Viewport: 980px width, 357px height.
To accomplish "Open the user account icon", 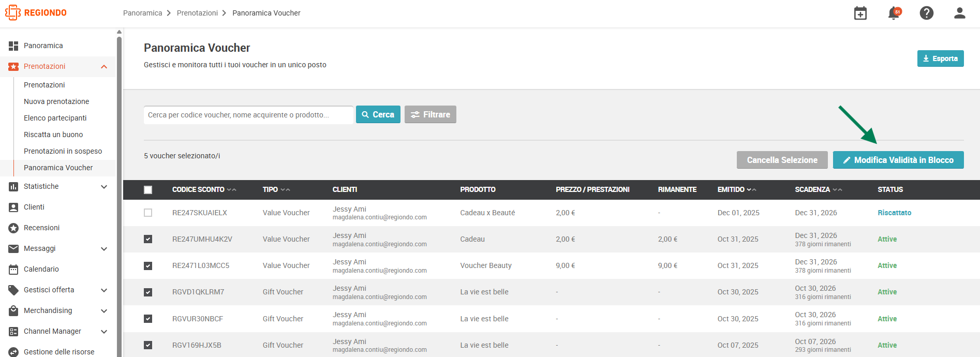I will pyautogui.click(x=960, y=13).
